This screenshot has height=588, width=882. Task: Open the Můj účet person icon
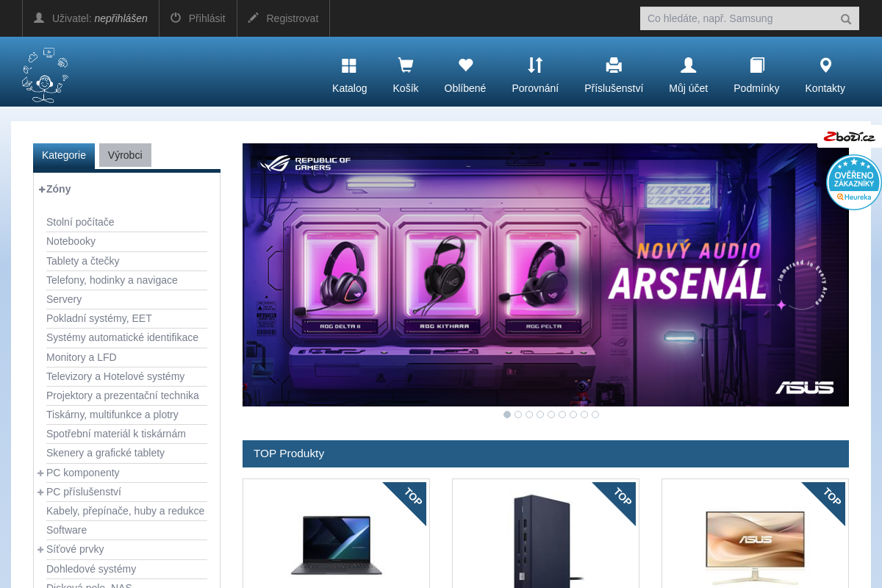point(689,65)
